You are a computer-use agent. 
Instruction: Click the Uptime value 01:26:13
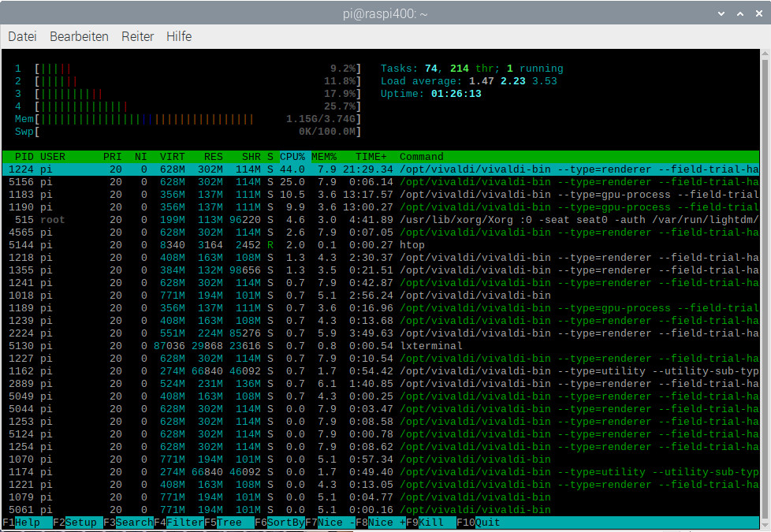(x=456, y=94)
